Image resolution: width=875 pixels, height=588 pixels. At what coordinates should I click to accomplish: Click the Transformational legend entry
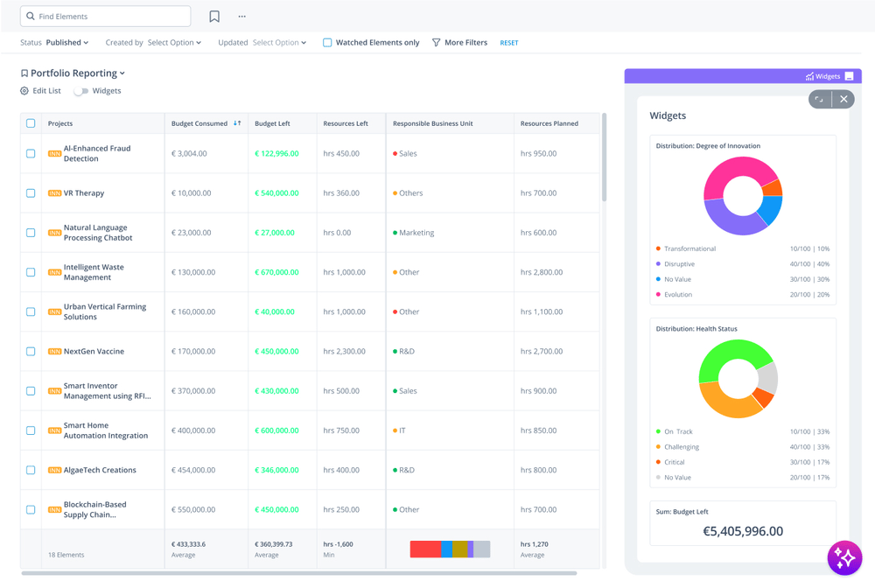[x=743, y=248]
